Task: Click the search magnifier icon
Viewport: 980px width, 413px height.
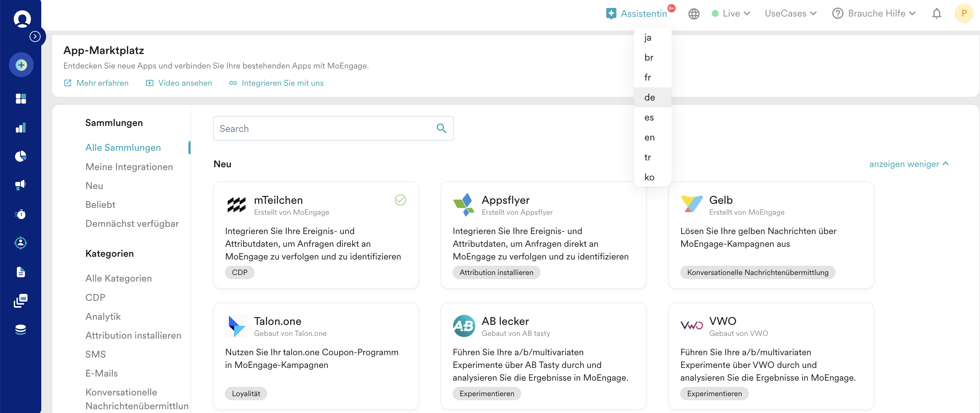Action: pos(441,128)
